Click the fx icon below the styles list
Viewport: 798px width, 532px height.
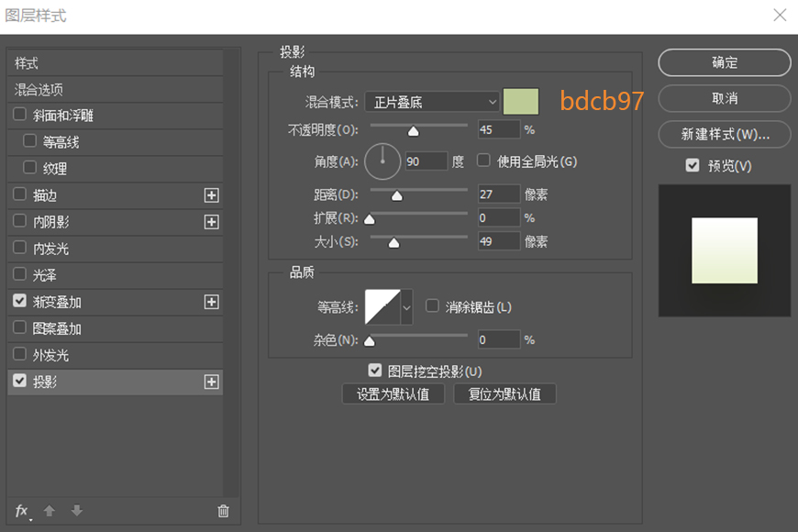tap(20, 511)
